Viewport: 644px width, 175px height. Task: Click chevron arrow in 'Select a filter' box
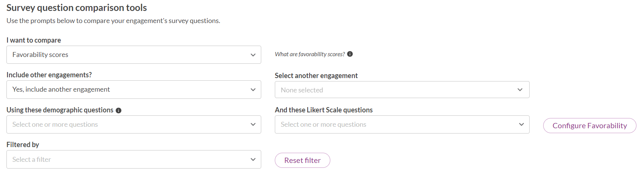[253, 160]
